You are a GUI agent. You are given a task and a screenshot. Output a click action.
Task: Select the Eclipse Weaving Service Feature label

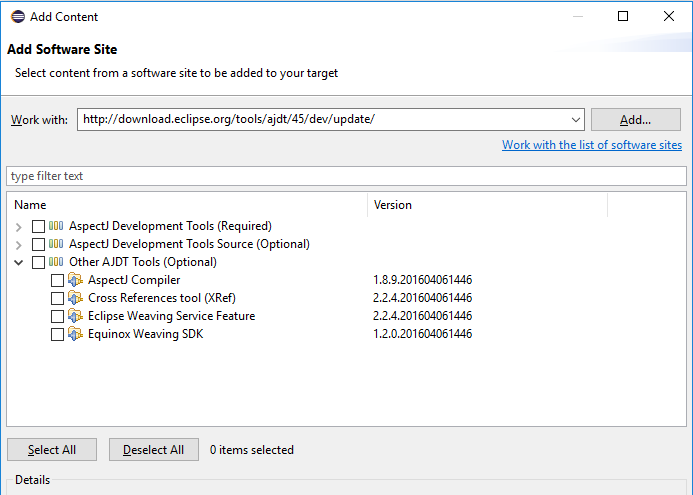tap(171, 316)
